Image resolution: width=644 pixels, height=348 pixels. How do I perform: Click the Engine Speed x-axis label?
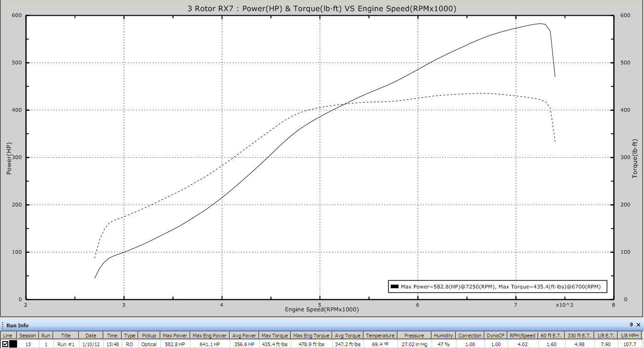pyautogui.click(x=322, y=309)
